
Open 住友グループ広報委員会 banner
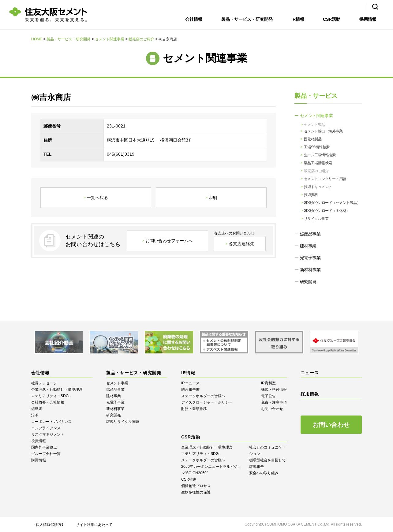point(334,342)
